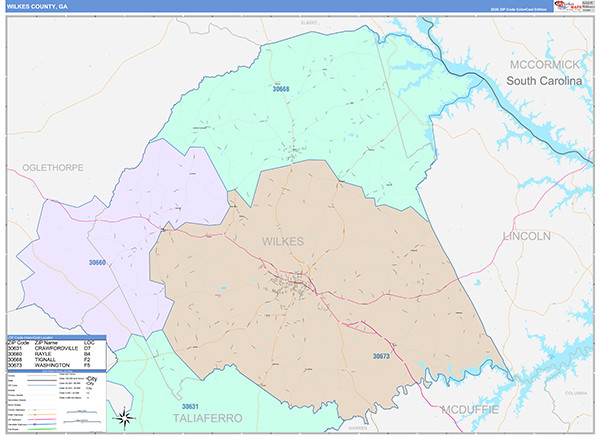Click the lower scale bar in legend
The height and width of the screenshot is (435, 600).
pos(82,422)
